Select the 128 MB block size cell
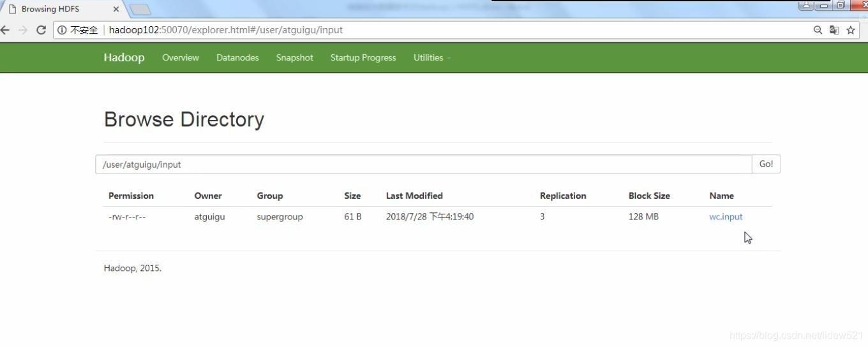This screenshot has width=868, height=347. click(x=643, y=217)
